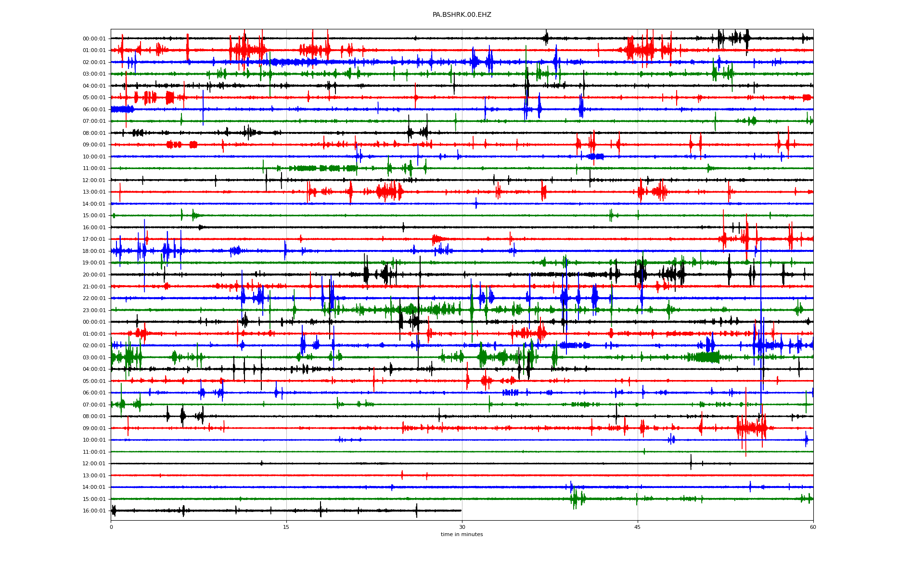Click the bottommost 16:00:01 row label
The width and height of the screenshot is (924, 578).
pos(94,511)
